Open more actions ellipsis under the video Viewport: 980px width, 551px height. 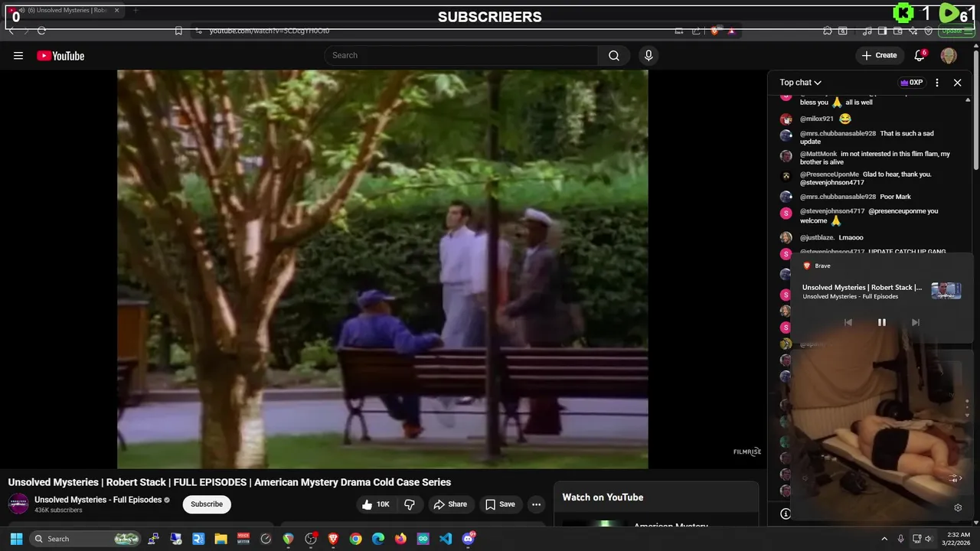click(x=537, y=504)
